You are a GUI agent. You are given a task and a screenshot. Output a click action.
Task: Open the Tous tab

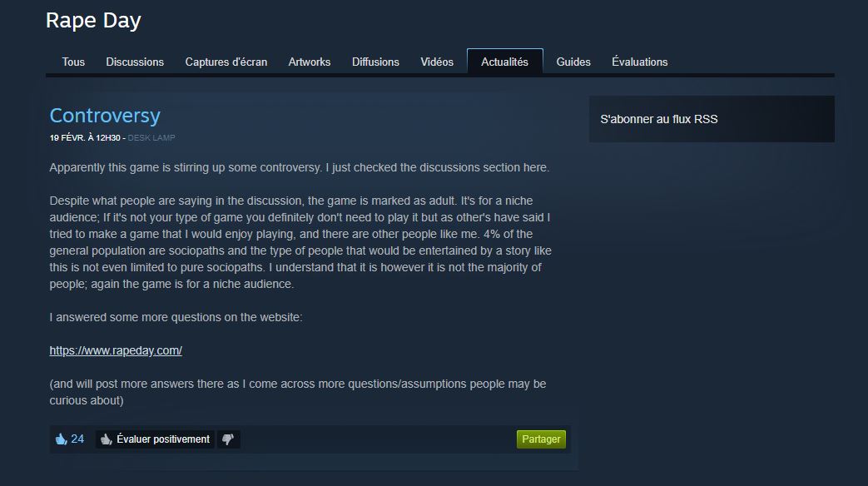coord(73,62)
